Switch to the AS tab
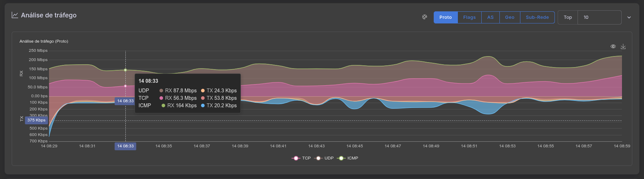The height and width of the screenshot is (179, 644). coord(490,17)
